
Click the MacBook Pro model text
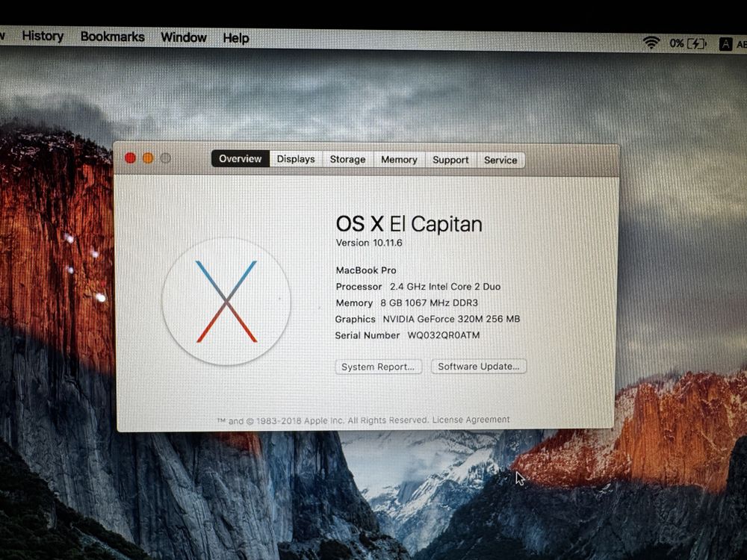click(x=366, y=270)
